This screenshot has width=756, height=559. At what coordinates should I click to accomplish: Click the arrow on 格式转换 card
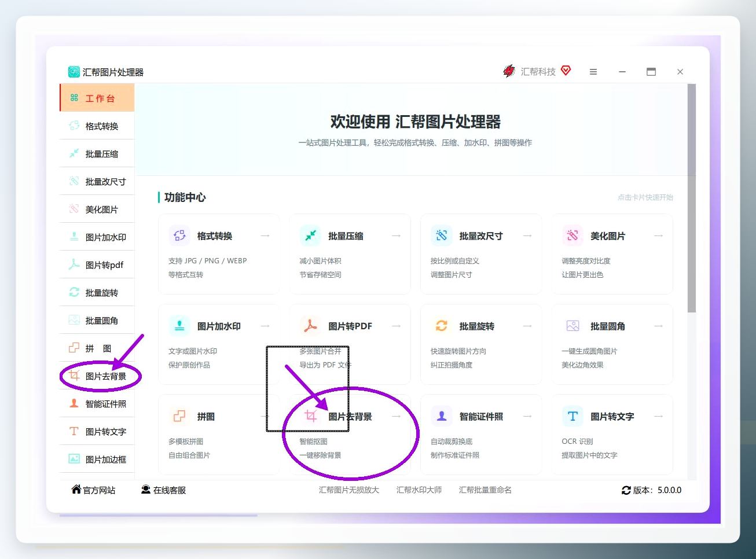coord(265,236)
